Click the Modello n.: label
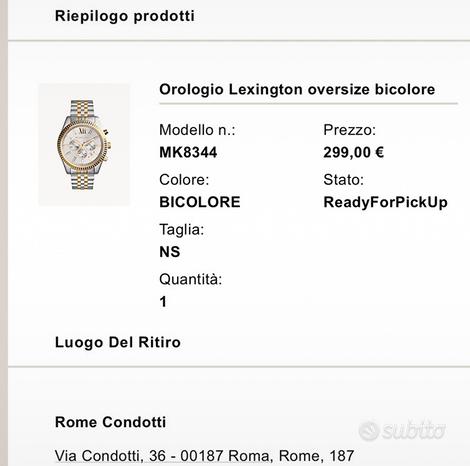 point(197,130)
